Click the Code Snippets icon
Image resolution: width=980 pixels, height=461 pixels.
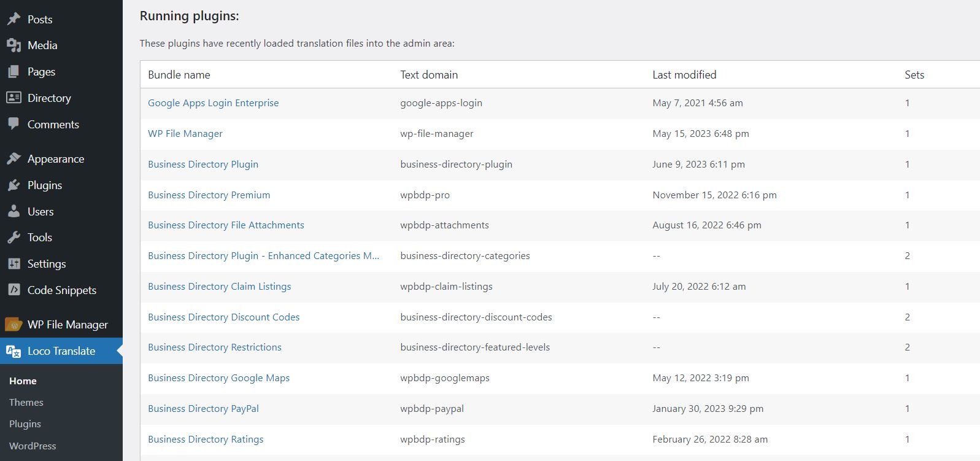point(14,290)
